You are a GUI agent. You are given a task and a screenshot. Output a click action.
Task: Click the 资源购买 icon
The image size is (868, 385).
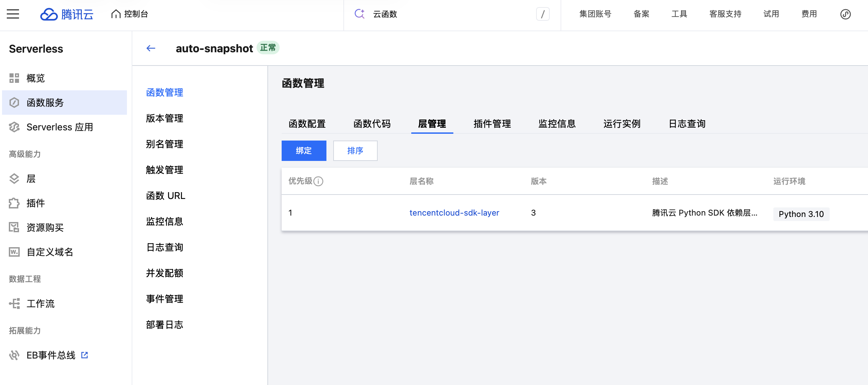pos(14,227)
